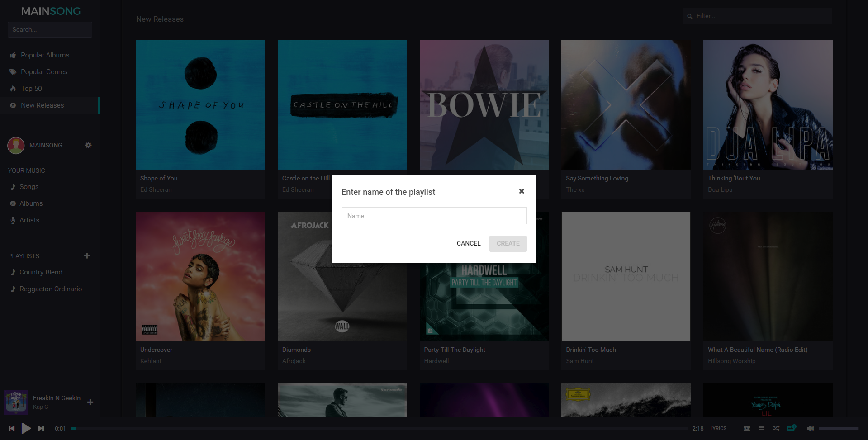
Task: Open account settings gear icon
Action: (x=88, y=145)
